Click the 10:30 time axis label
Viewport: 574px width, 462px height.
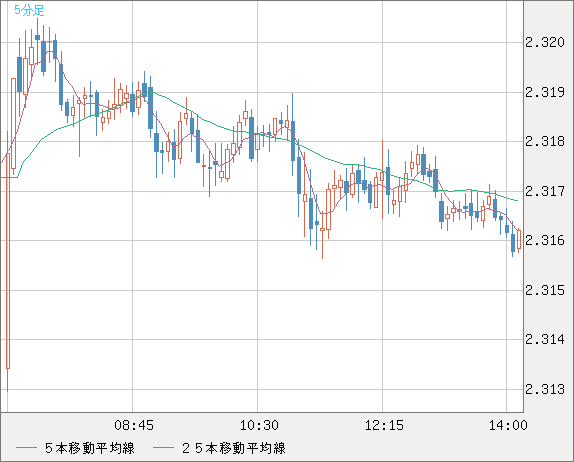[x=259, y=425]
